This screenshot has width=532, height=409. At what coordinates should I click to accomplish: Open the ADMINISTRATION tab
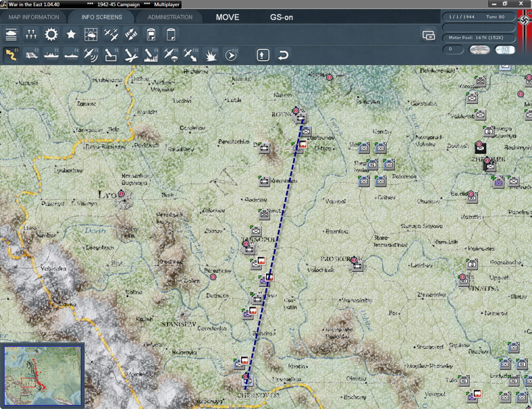click(x=170, y=17)
